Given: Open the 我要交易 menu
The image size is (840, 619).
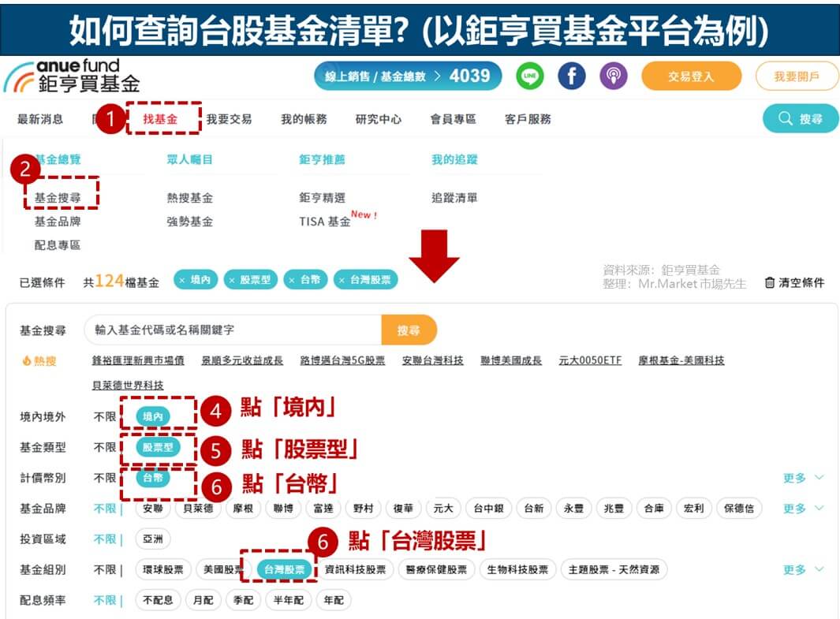Looking at the screenshot, I should click(x=230, y=119).
